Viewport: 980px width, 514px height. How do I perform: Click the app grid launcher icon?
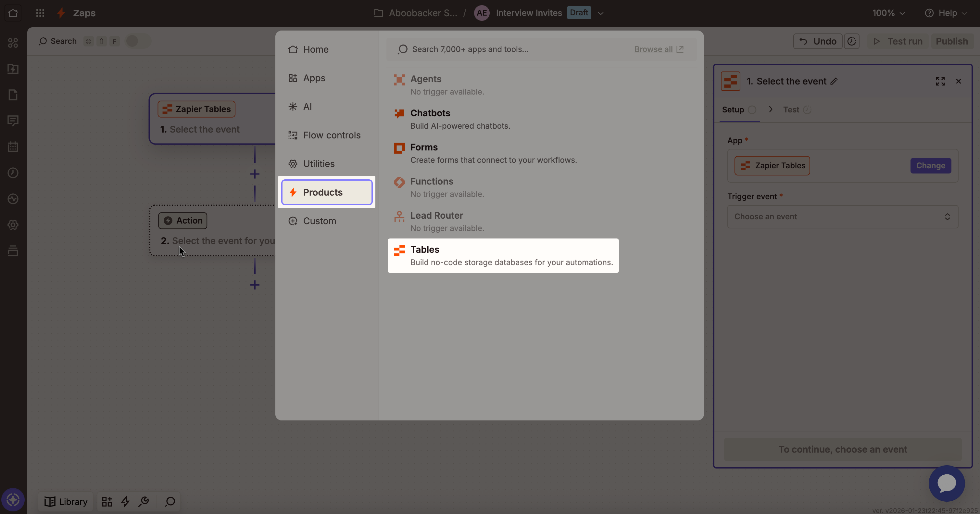pos(40,13)
